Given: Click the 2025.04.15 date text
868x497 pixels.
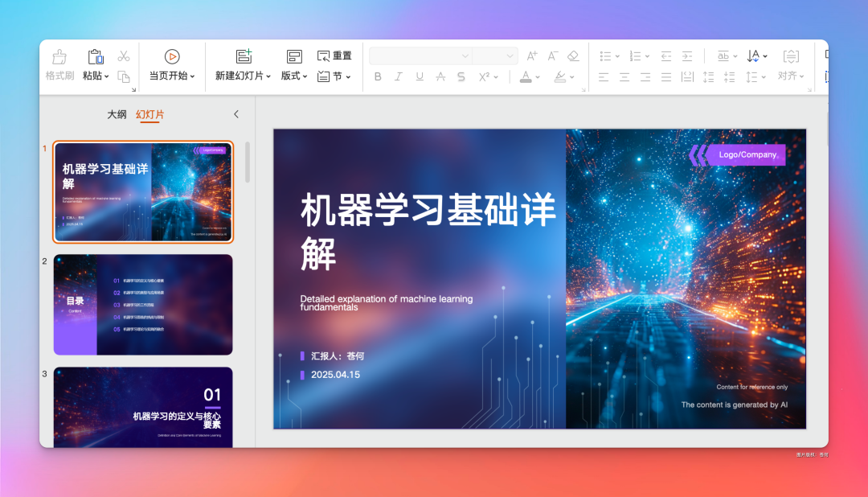Looking at the screenshot, I should point(335,375).
